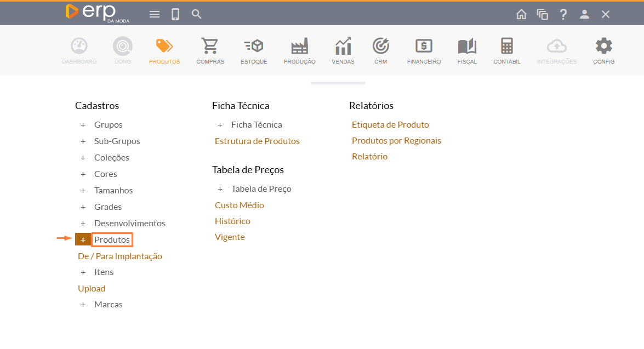Open the Etiqueta de Produto report
This screenshot has width=644, height=349.
[x=390, y=125]
